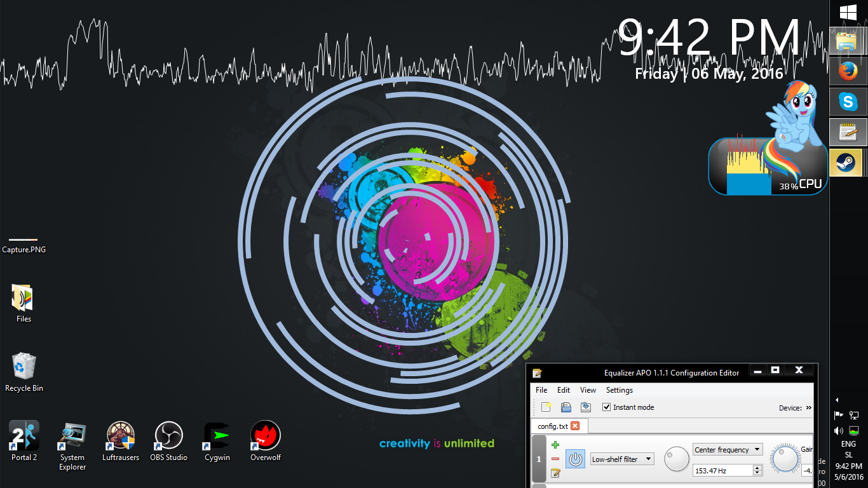The width and height of the screenshot is (868, 488).
Task: Expand the Center frequency dropdown
Action: [x=728, y=450]
